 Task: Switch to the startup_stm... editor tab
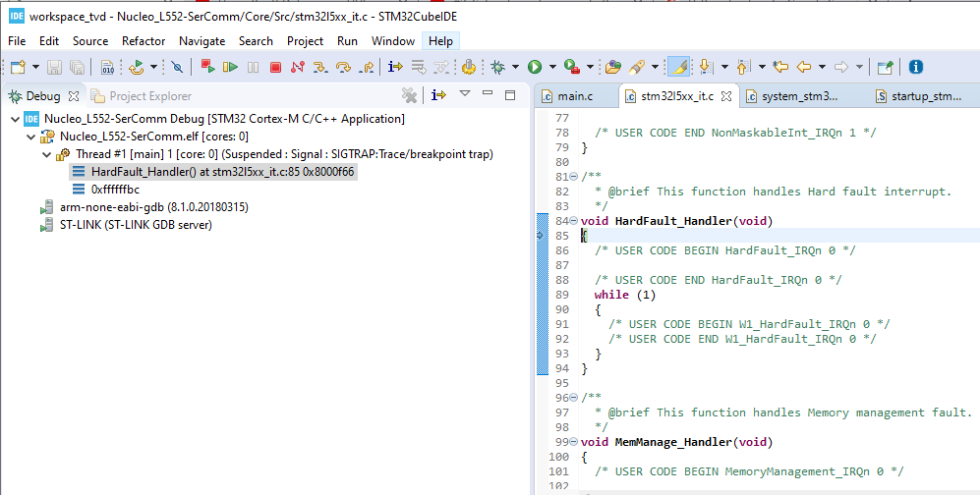(x=919, y=96)
